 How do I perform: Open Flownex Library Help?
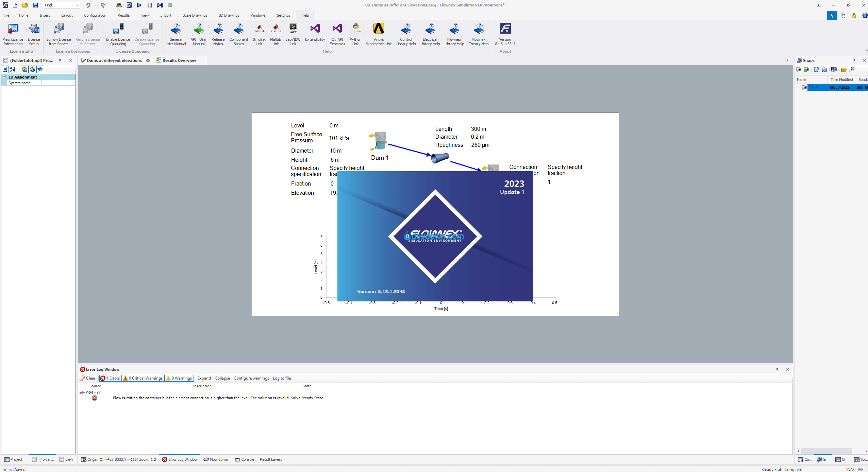[x=454, y=34]
